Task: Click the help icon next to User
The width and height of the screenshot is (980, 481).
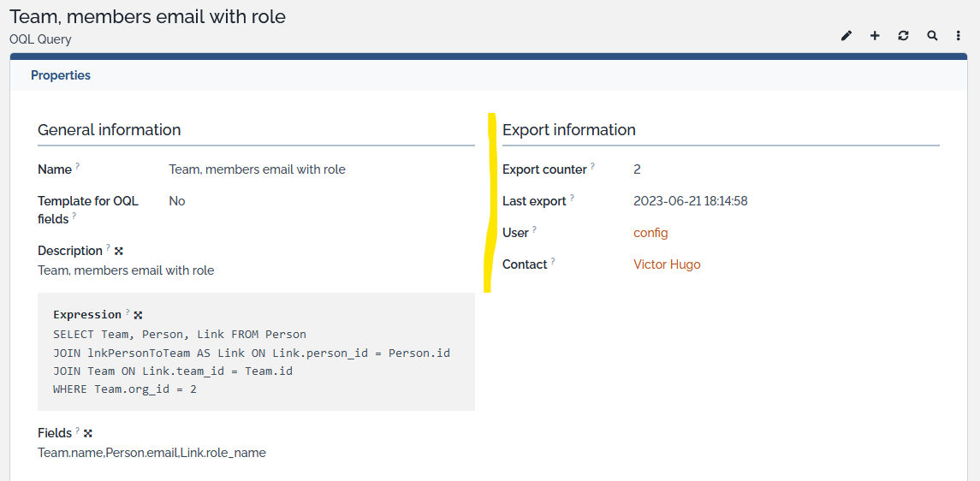Action: [534, 229]
